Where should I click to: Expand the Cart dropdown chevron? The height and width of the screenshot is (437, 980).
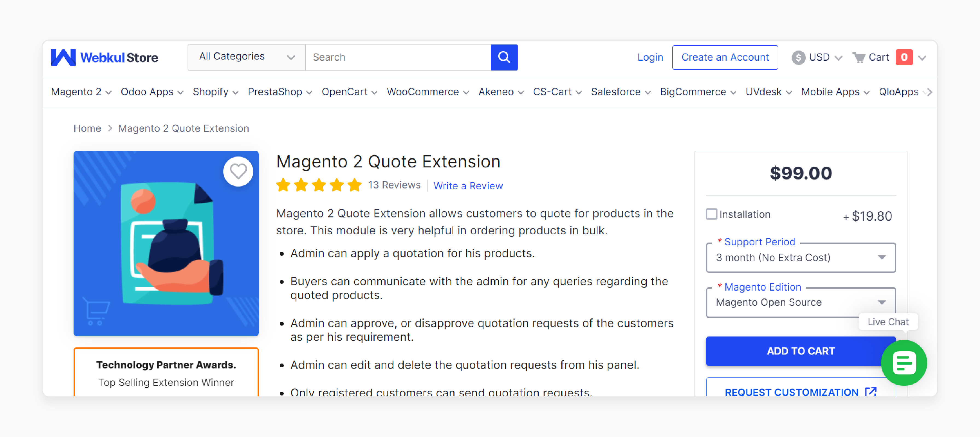coord(922,58)
